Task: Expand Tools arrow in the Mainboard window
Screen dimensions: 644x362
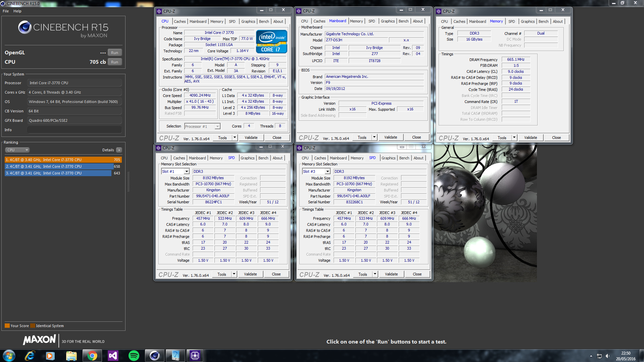Action: tap(374, 137)
